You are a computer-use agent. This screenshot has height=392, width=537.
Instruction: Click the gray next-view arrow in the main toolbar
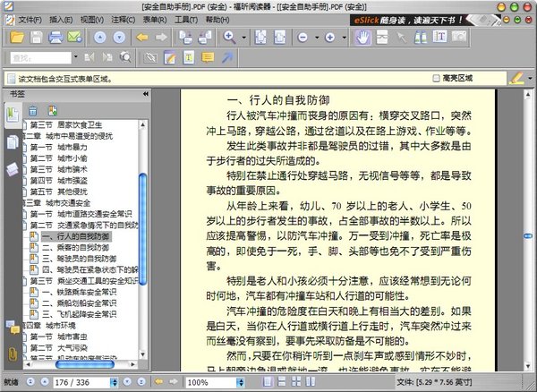pos(161,37)
